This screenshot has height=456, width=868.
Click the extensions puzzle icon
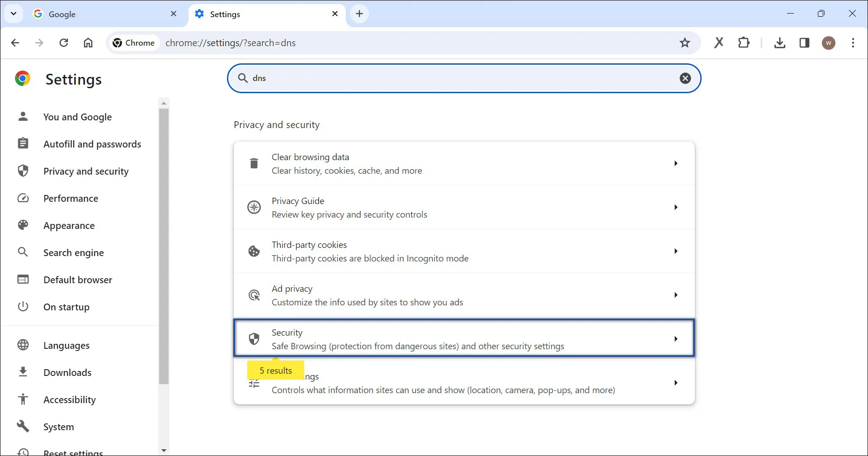(744, 43)
